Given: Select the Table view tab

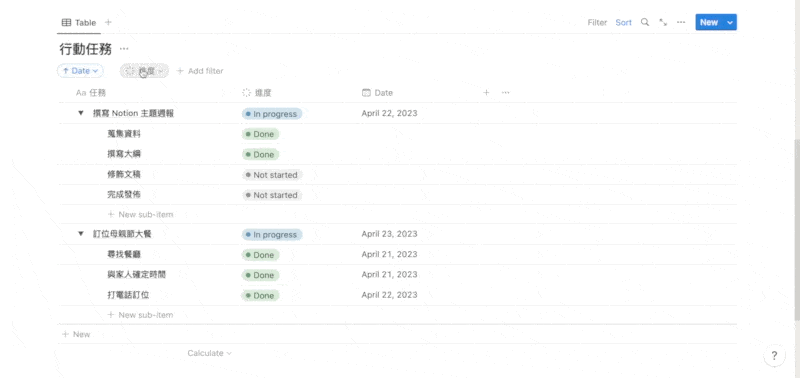Looking at the screenshot, I should (x=79, y=22).
